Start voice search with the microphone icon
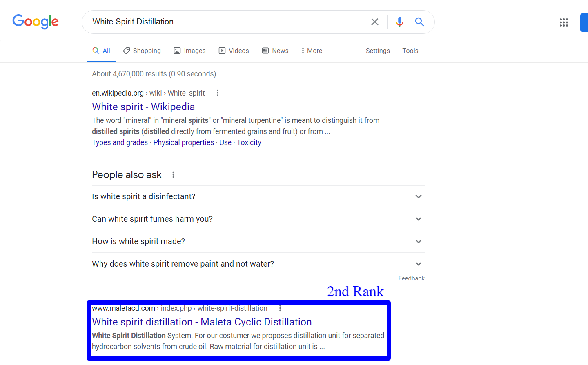Image resolution: width=588 pixels, height=365 pixels. [x=400, y=22]
